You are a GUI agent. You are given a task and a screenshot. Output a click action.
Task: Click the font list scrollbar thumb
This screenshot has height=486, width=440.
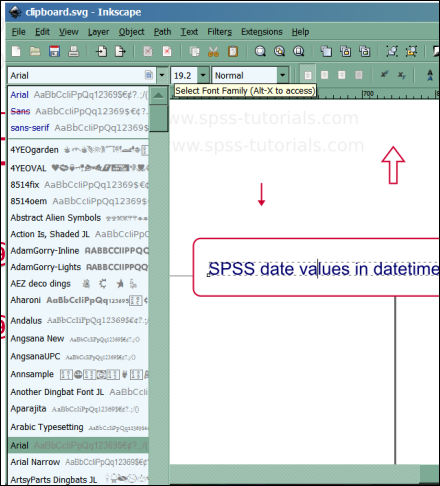158,118
